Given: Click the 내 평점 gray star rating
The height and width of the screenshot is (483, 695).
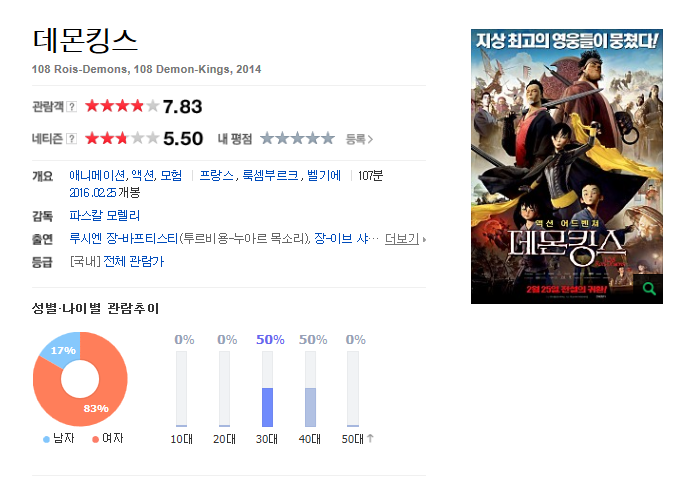Looking at the screenshot, I should 297,139.
